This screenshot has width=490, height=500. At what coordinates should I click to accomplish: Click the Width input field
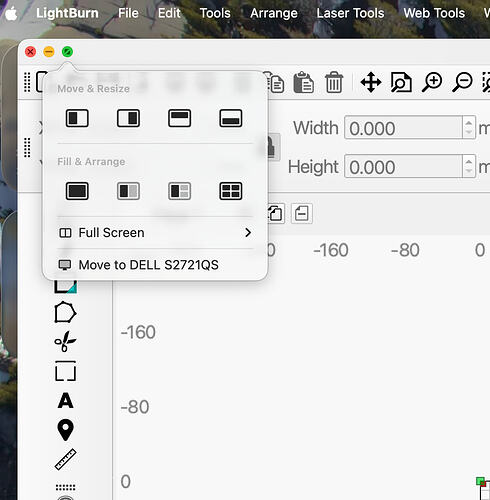pos(403,127)
